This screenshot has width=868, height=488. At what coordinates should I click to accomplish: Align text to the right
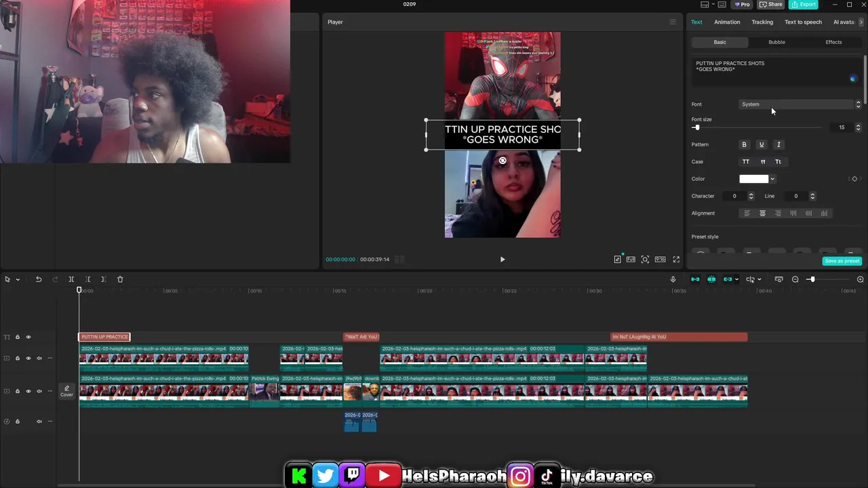[778, 213]
